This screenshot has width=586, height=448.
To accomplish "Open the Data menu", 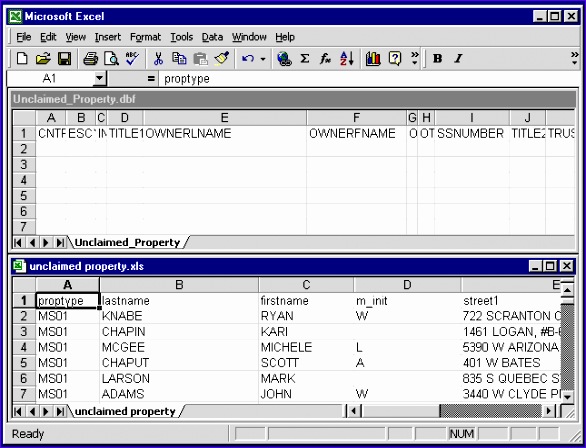I will pyautogui.click(x=212, y=37).
